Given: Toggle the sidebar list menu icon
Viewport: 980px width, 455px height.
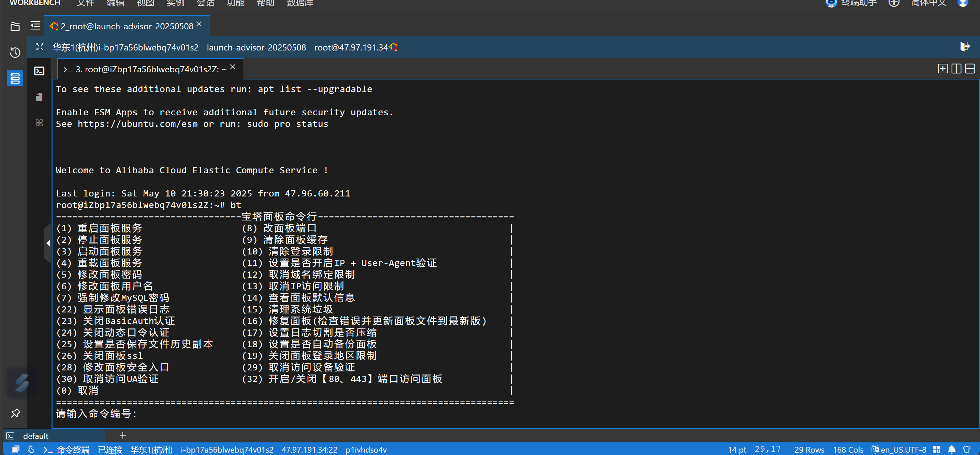Looking at the screenshot, I should coord(35,26).
